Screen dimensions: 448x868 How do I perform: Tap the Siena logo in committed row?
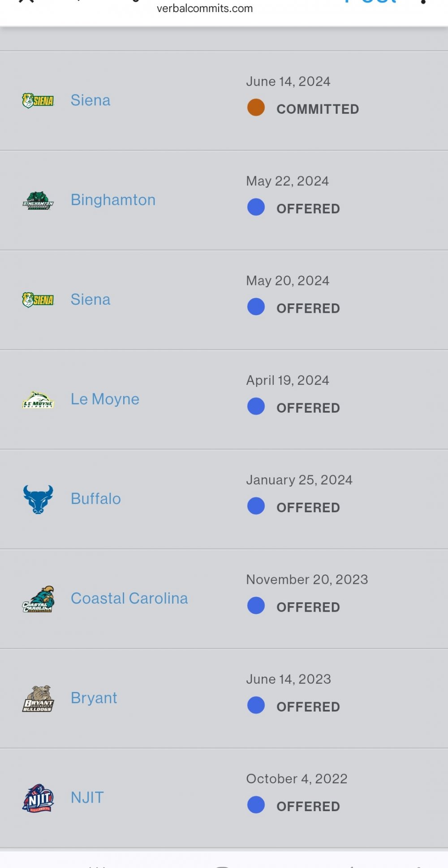38,100
